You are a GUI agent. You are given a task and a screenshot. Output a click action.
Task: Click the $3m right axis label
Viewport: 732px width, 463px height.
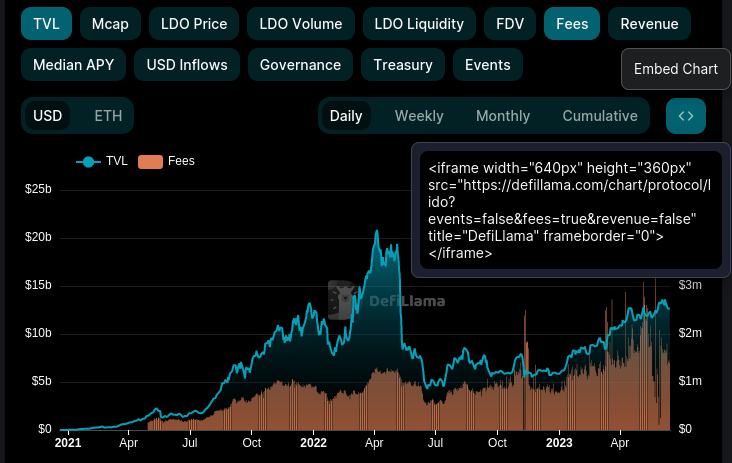690,285
